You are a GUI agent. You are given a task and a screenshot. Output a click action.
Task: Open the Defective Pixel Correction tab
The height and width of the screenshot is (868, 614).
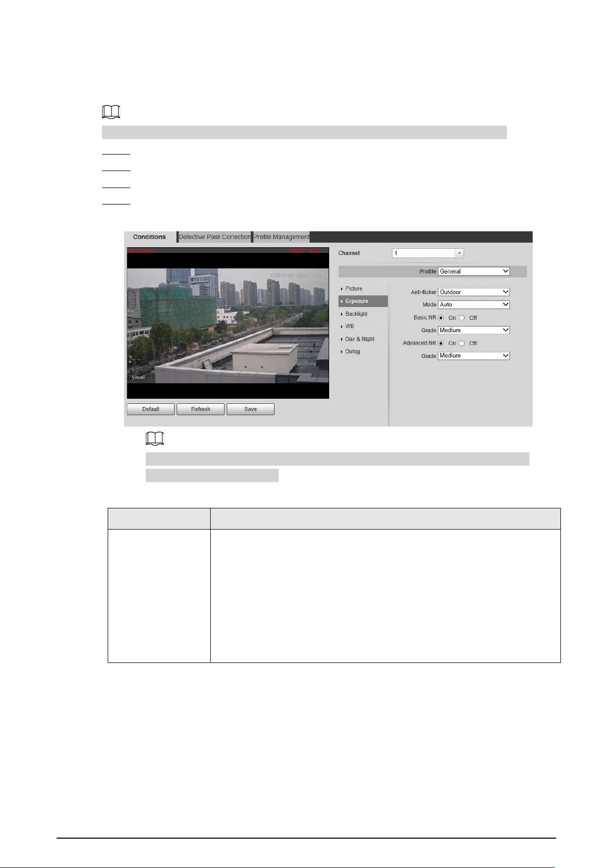pyautogui.click(x=214, y=237)
